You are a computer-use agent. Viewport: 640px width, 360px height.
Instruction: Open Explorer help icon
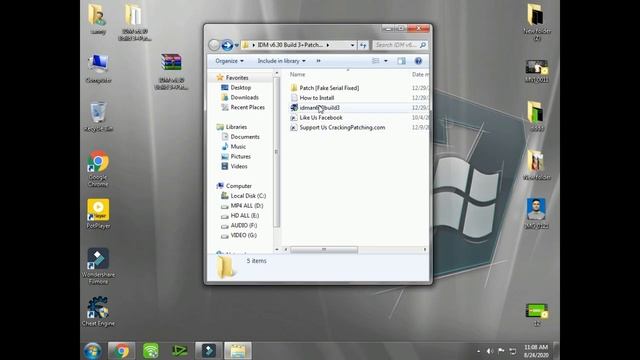coord(418,61)
